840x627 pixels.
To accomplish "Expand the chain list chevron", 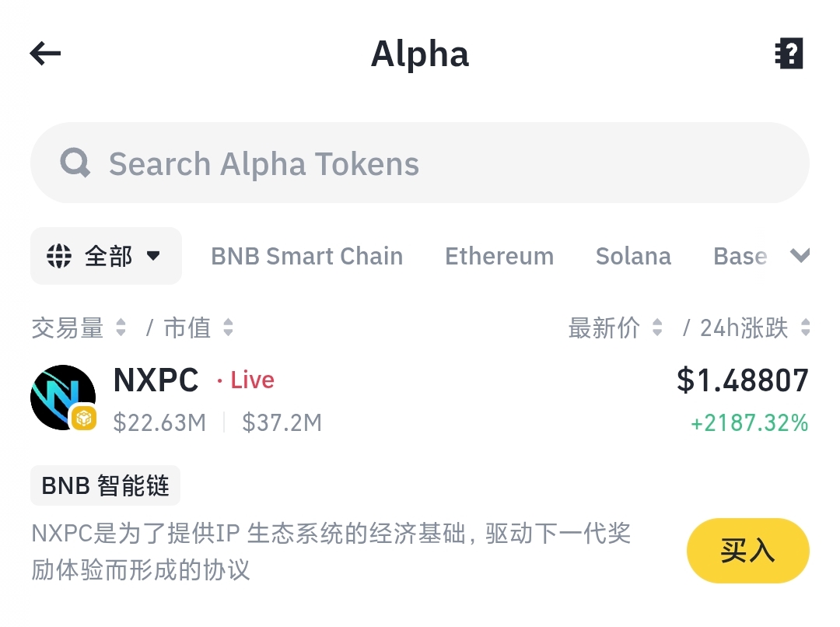I will [x=800, y=256].
